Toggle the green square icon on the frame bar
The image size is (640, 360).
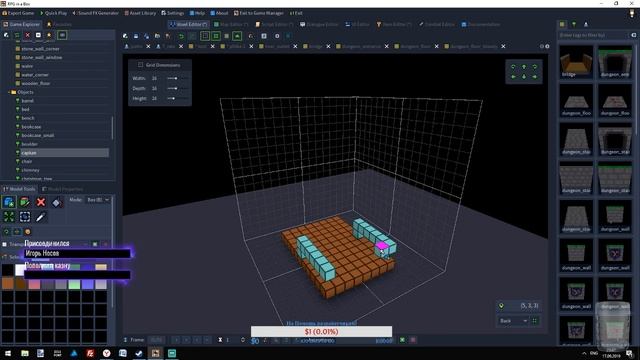(402, 340)
